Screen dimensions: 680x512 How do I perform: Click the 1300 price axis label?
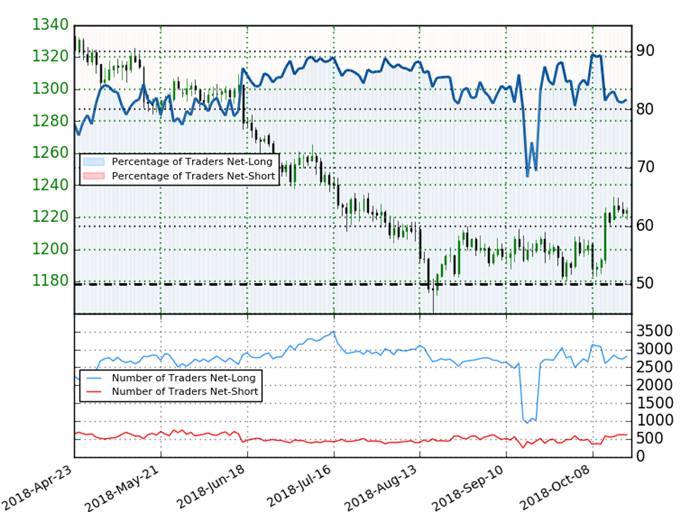point(50,89)
